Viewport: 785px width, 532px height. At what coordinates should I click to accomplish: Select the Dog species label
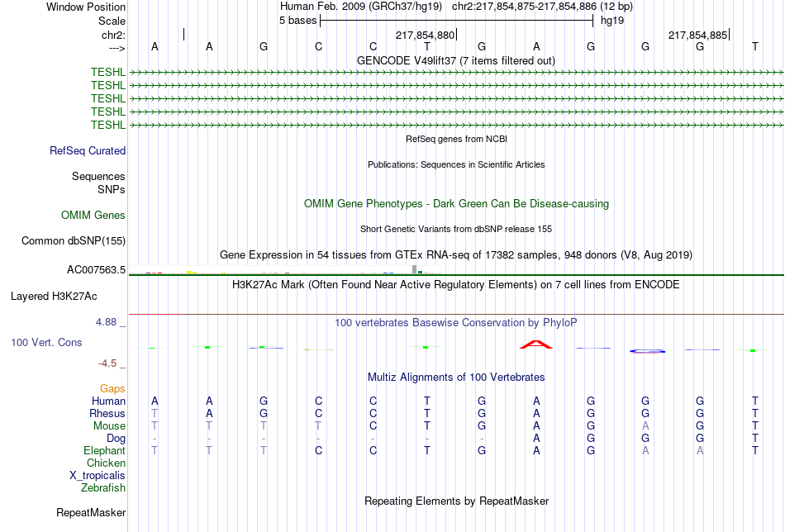coord(116,439)
